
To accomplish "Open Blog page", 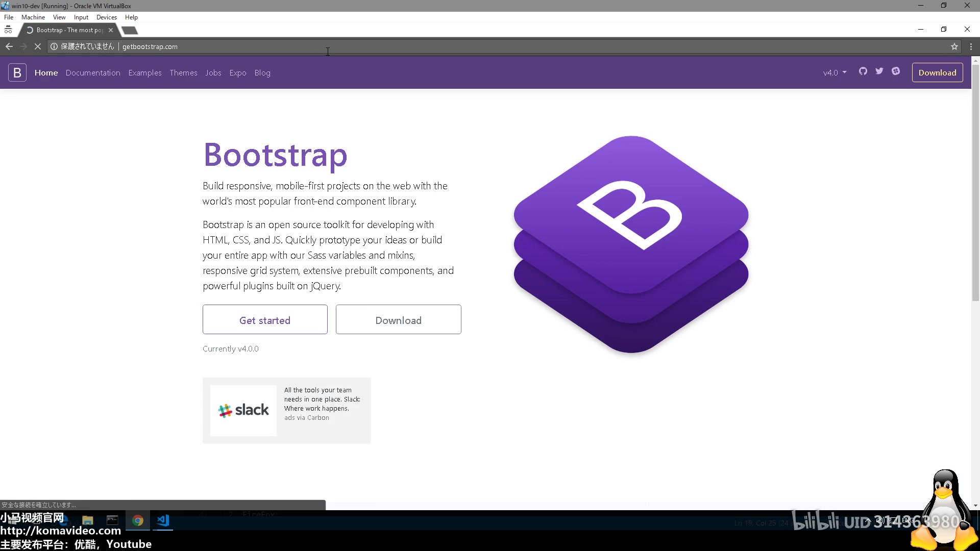I will click(262, 72).
